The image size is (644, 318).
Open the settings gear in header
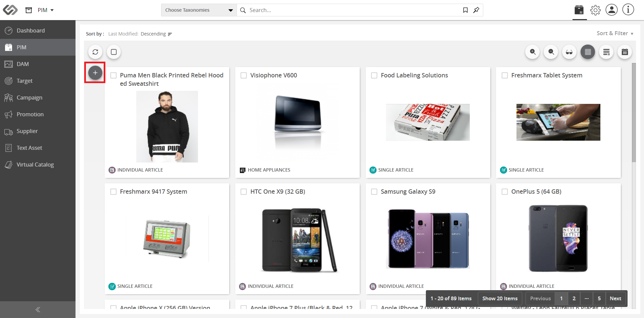pyautogui.click(x=596, y=10)
